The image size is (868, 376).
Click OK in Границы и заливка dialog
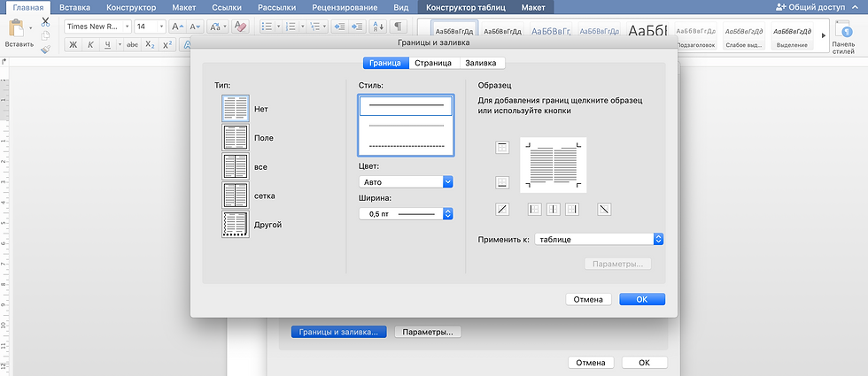click(641, 299)
